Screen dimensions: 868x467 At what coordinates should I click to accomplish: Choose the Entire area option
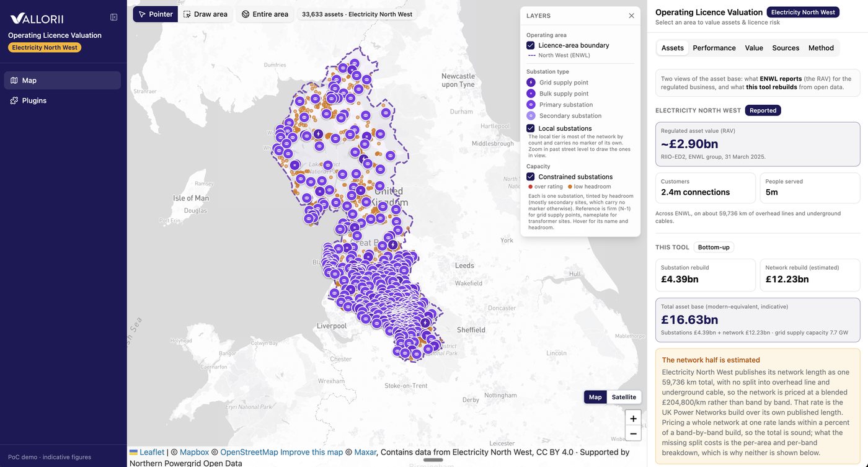265,14
